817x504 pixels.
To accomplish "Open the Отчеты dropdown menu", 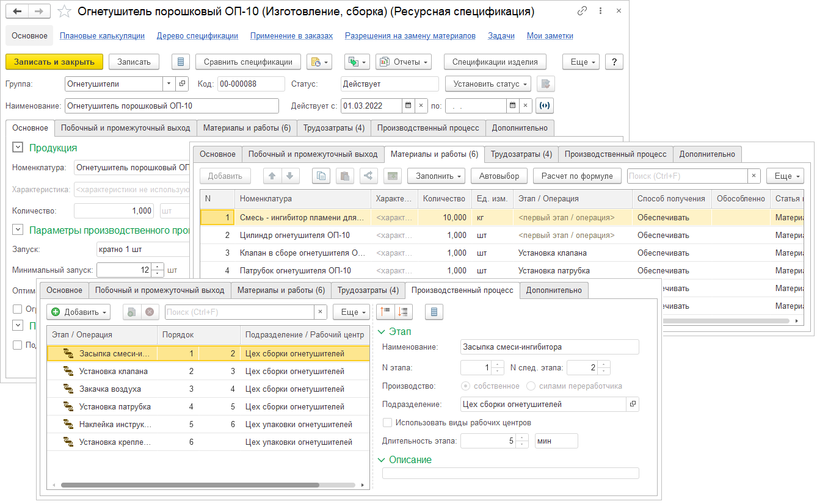I will (404, 62).
